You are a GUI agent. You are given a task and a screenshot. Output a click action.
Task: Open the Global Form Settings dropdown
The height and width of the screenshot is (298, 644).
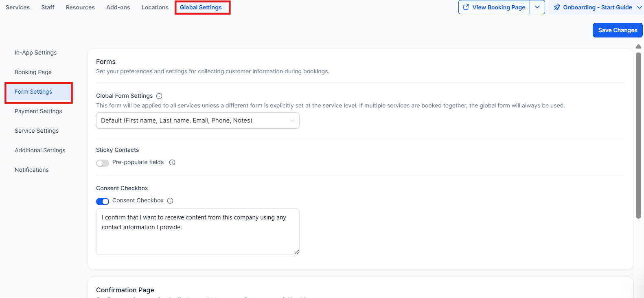coord(197,121)
